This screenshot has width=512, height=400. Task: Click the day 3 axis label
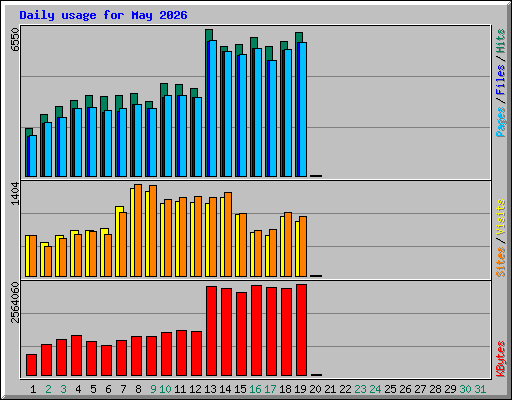click(x=63, y=389)
